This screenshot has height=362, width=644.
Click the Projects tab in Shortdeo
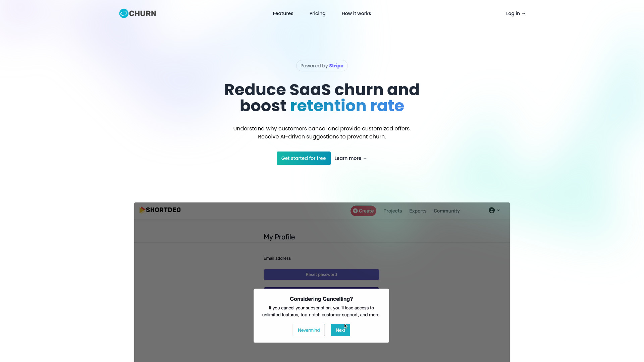(x=392, y=210)
